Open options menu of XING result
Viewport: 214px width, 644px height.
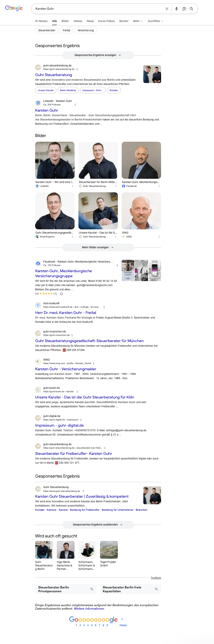point(94,363)
